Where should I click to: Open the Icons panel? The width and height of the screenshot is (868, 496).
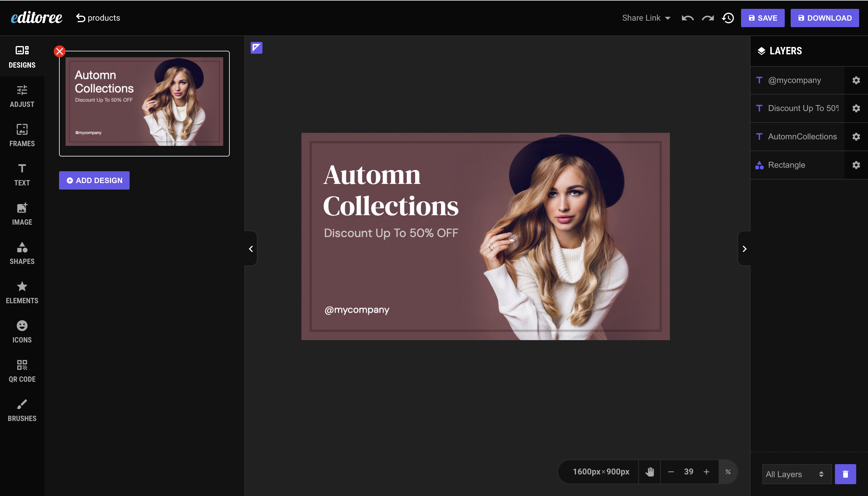click(x=22, y=332)
